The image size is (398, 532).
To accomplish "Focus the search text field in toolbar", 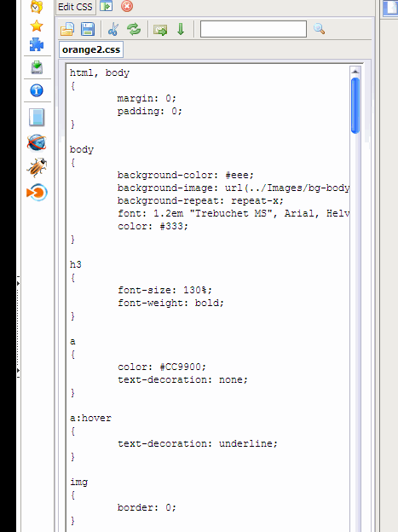I will pyautogui.click(x=253, y=29).
